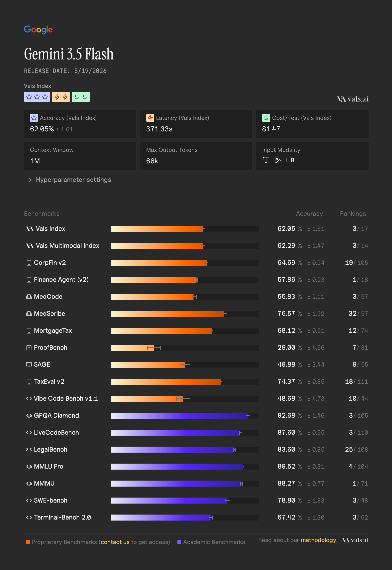Click the vals.ai logo above the stat cards
Viewport: 392px width, 570px height.
[x=353, y=99]
